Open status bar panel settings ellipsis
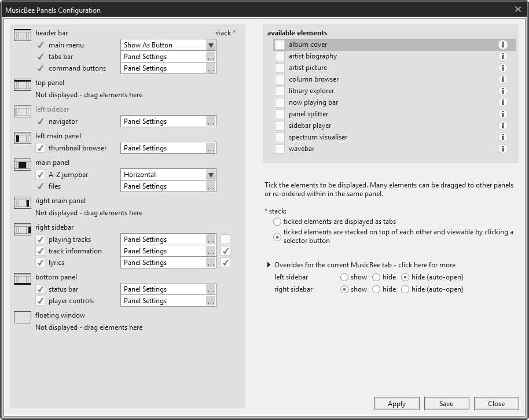 pyautogui.click(x=211, y=289)
